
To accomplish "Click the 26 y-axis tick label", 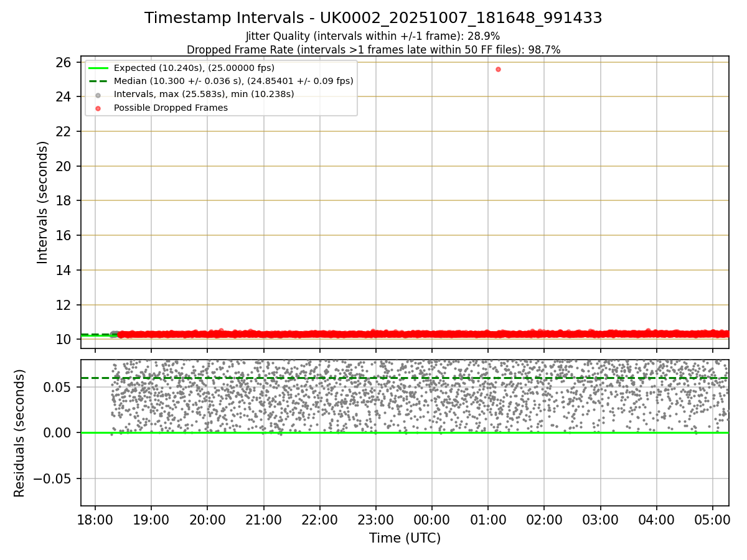I will click(x=63, y=62).
